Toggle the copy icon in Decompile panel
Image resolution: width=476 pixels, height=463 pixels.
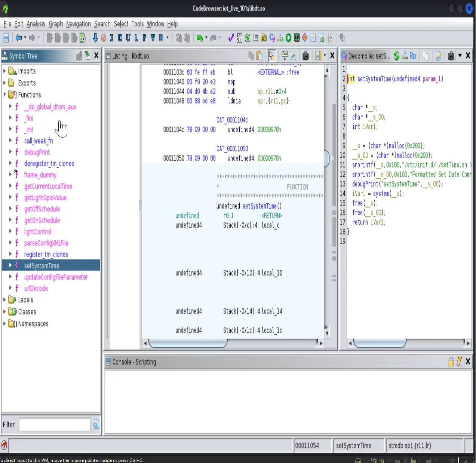pos(426,56)
